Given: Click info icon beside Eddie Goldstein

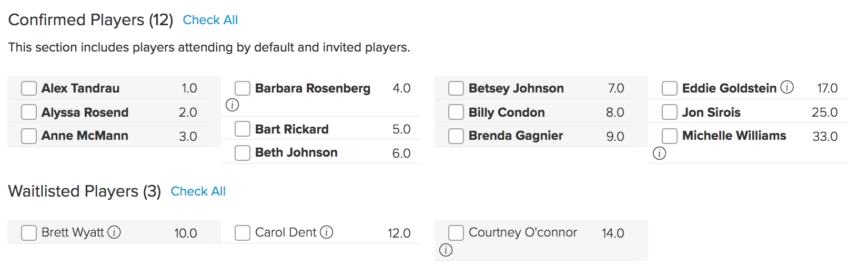Looking at the screenshot, I should (x=787, y=87).
